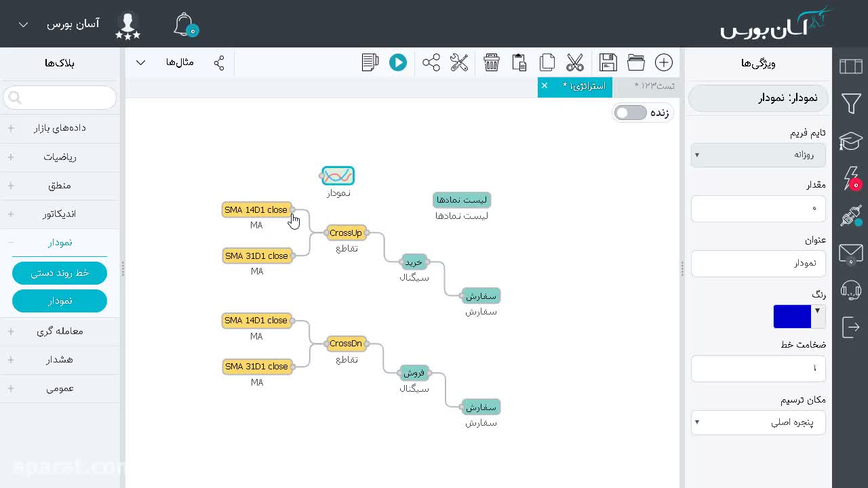Expand the اندیکاتور blocks category

click(x=60, y=214)
